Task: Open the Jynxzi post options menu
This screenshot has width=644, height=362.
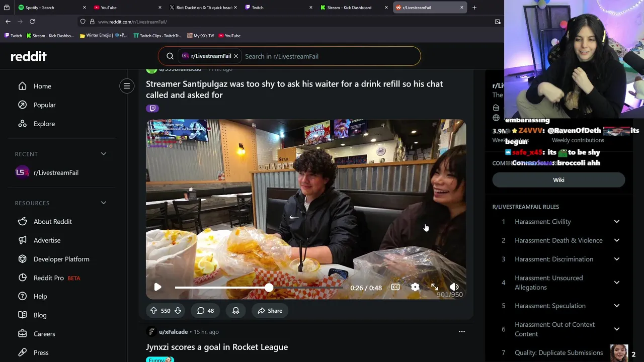Action: click(x=462, y=332)
